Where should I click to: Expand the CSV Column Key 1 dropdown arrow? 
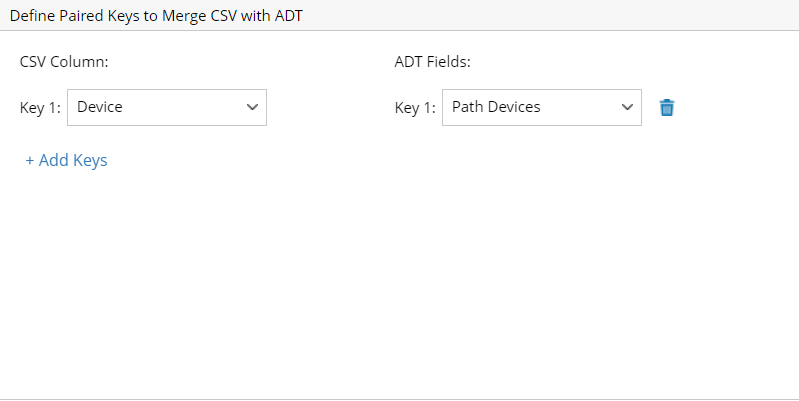coord(252,107)
